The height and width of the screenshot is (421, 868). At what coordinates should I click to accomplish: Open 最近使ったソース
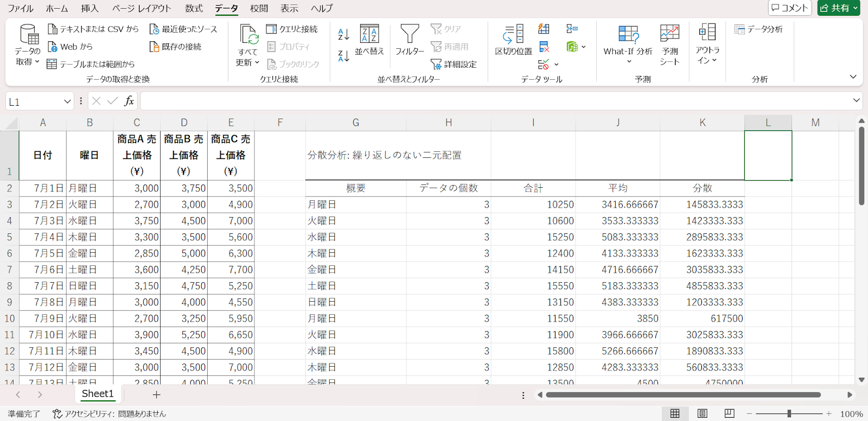point(183,29)
